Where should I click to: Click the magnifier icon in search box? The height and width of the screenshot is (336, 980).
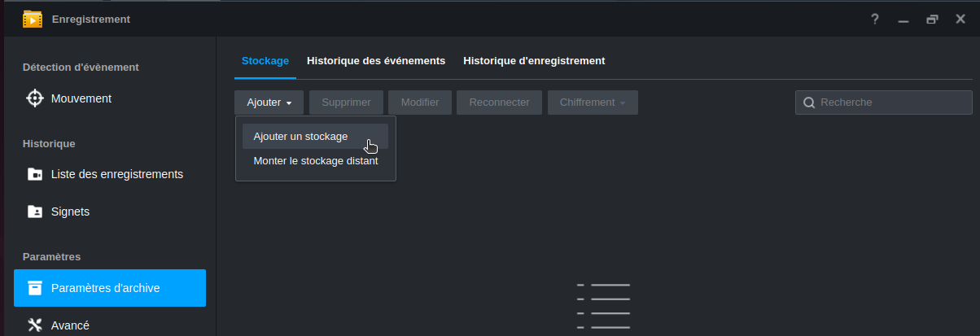[x=809, y=103]
